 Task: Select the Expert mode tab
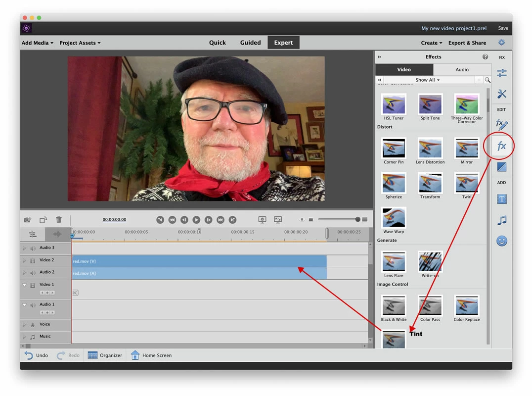283,43
